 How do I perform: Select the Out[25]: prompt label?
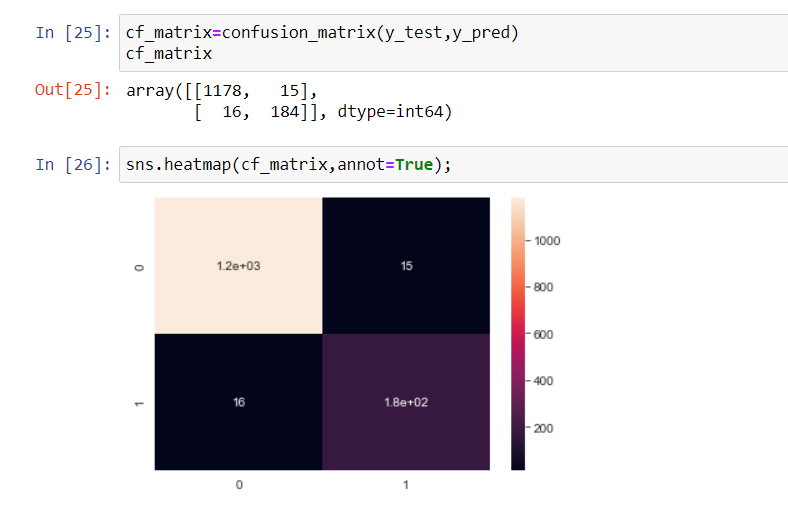pos(73,90)
